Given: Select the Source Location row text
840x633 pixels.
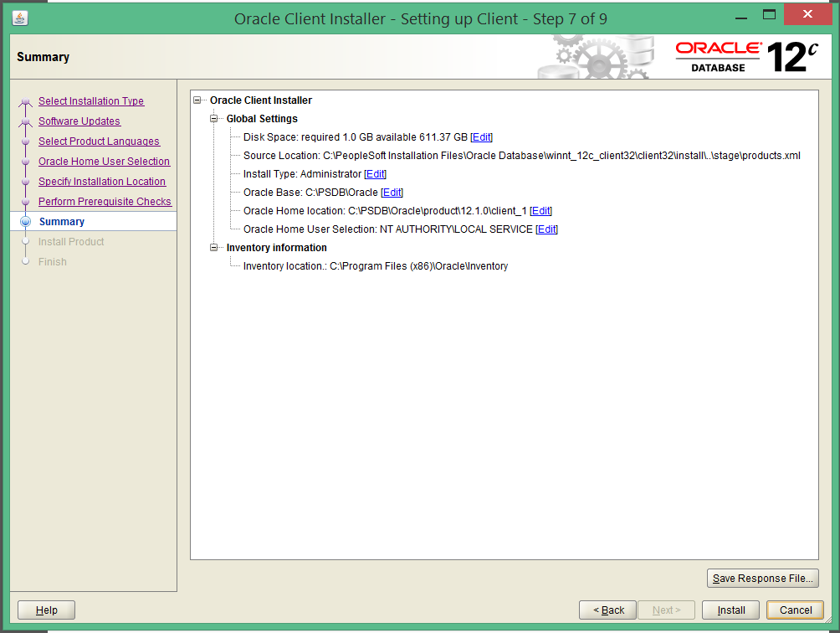Looking at the screenshot, I should pos(522,156).
